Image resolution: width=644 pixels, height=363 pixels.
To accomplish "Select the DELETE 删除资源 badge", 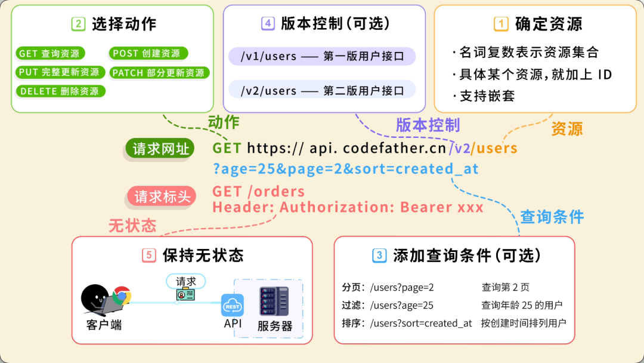I will pos(60,91).
